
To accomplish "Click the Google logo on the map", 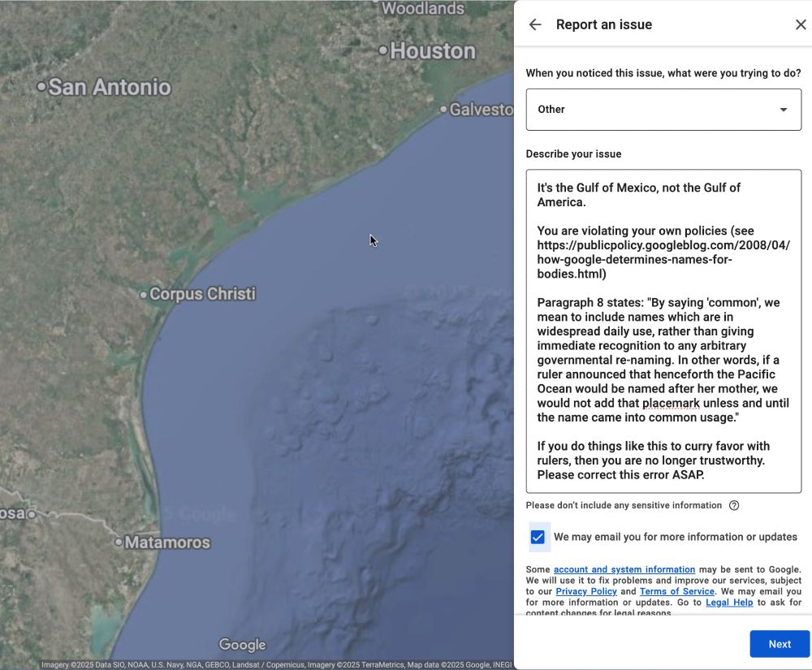I will point(242,645).
